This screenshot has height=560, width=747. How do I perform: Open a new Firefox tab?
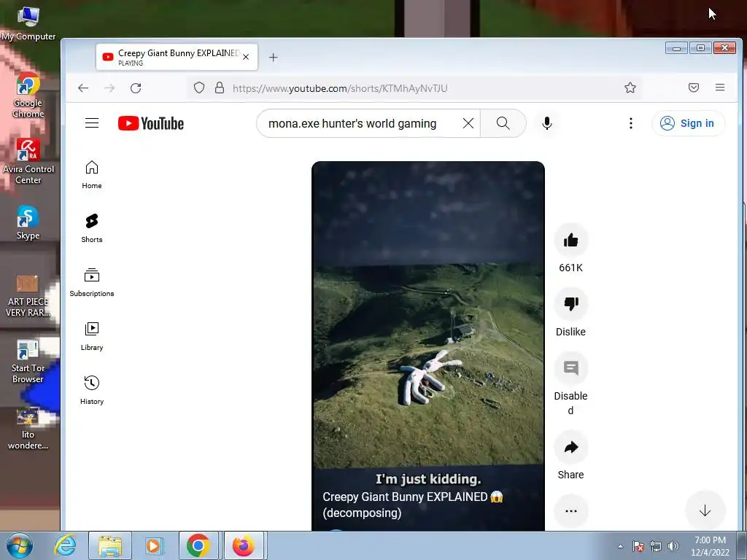tap(273, 58)
